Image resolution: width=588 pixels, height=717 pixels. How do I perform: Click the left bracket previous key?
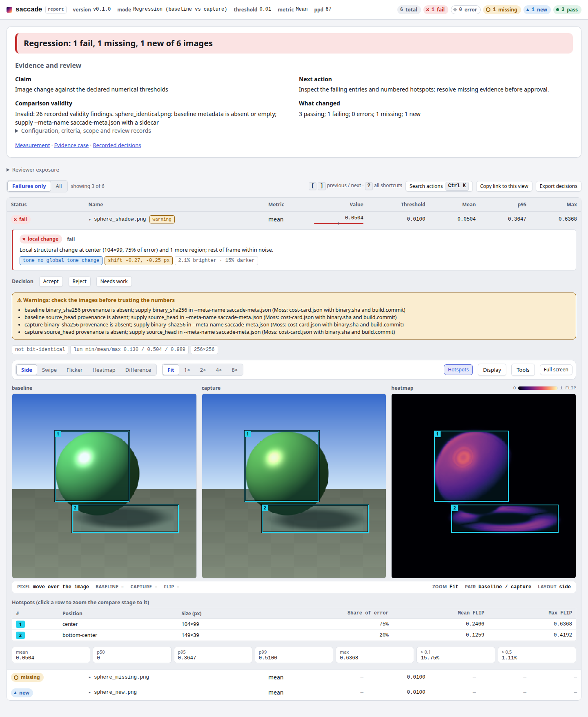(x=313, y=186)
